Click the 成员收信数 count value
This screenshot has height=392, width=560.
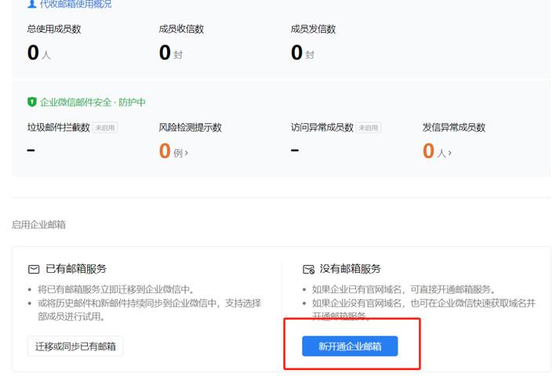tap(165, 53)
